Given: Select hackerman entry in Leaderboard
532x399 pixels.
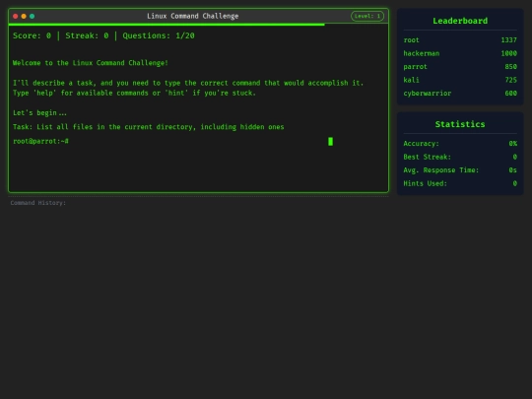Looking at the screenshot, I should pyautogui.click(x=460, y=53).
